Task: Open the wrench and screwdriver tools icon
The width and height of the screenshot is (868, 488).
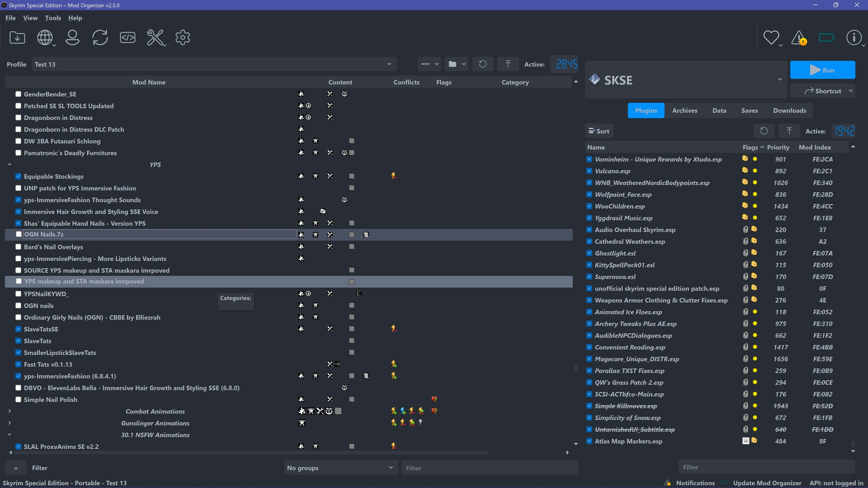Action: click(x=155, y=37)
